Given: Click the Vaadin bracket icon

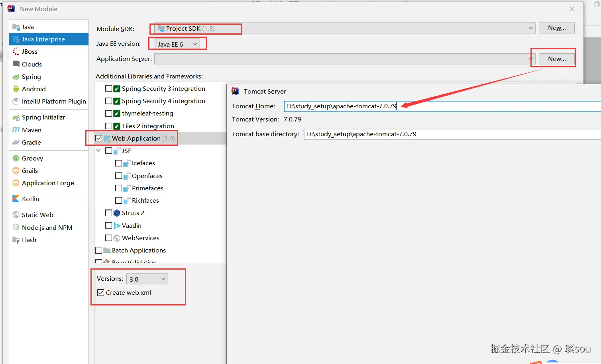Looking at the screenshot, I should [117, 226].
